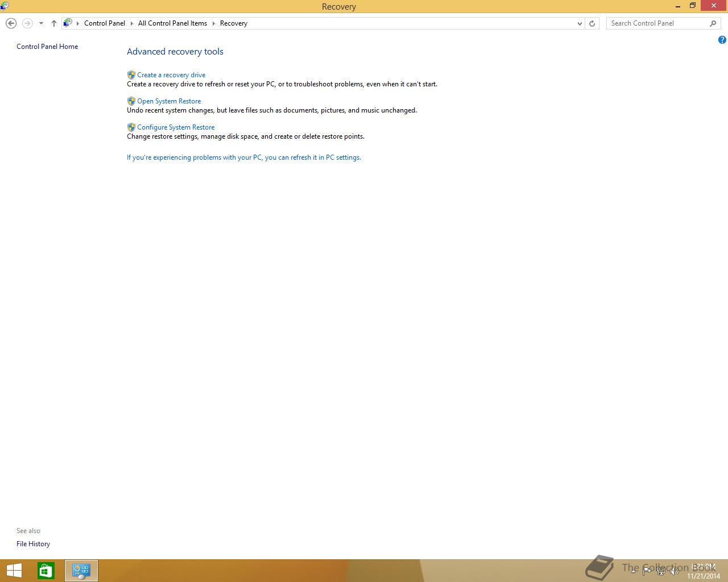Click the 'See also' label
The image size is (728, 582).
28,531
